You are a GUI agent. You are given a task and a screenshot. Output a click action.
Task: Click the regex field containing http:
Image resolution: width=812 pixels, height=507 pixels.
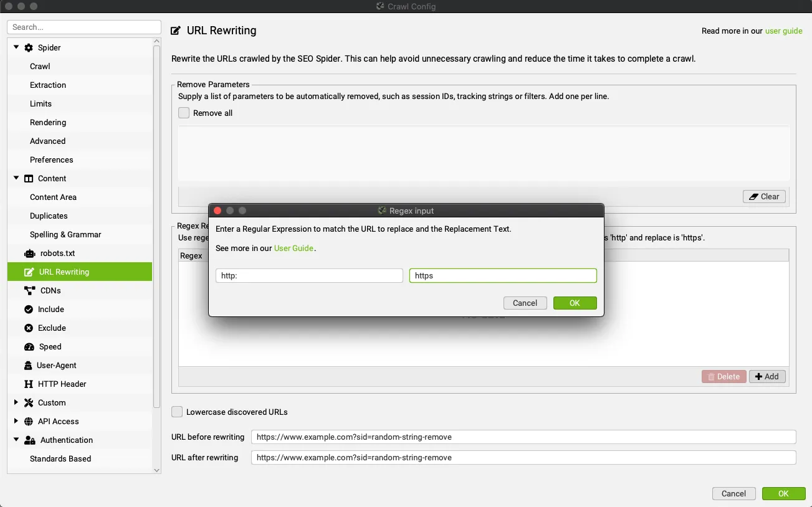pos(309,276)
